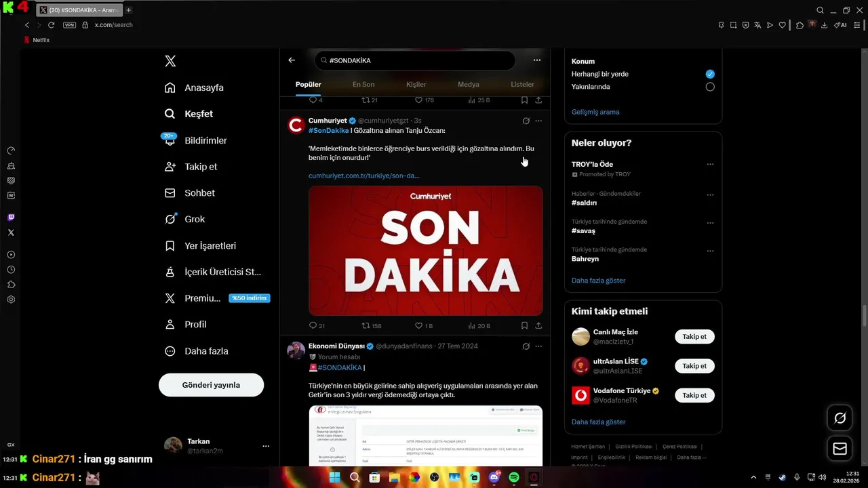The image size is (868, 488).
Task: Open floating messages envelope button
Action: tap(840, 449)
